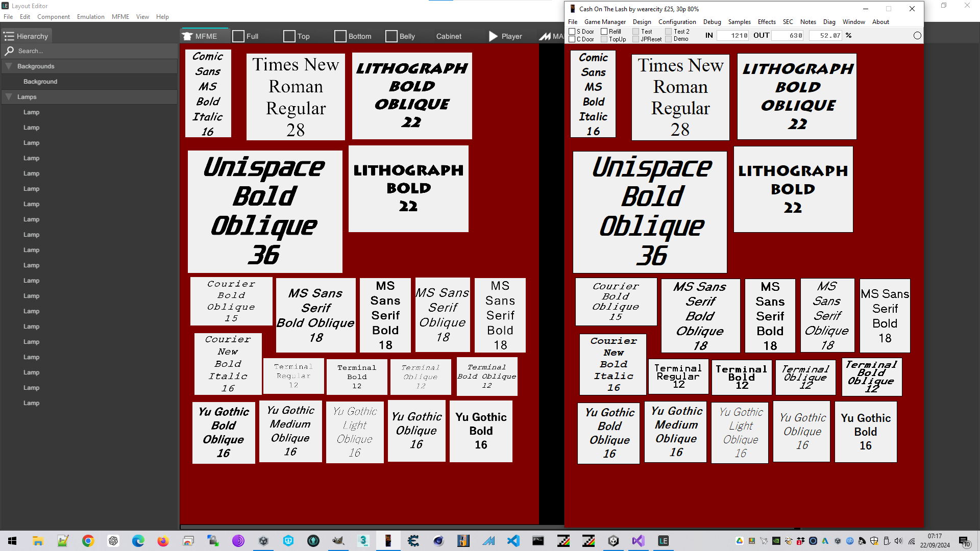Screen dimensions: 980x551
Task: Click the IN value field
Action: (732, 36)
